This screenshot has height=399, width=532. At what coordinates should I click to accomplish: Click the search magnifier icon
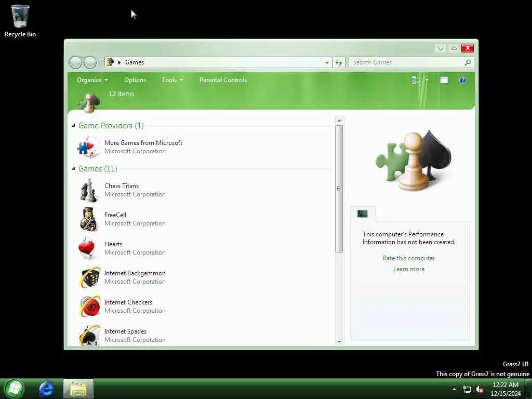coord(468,62)
